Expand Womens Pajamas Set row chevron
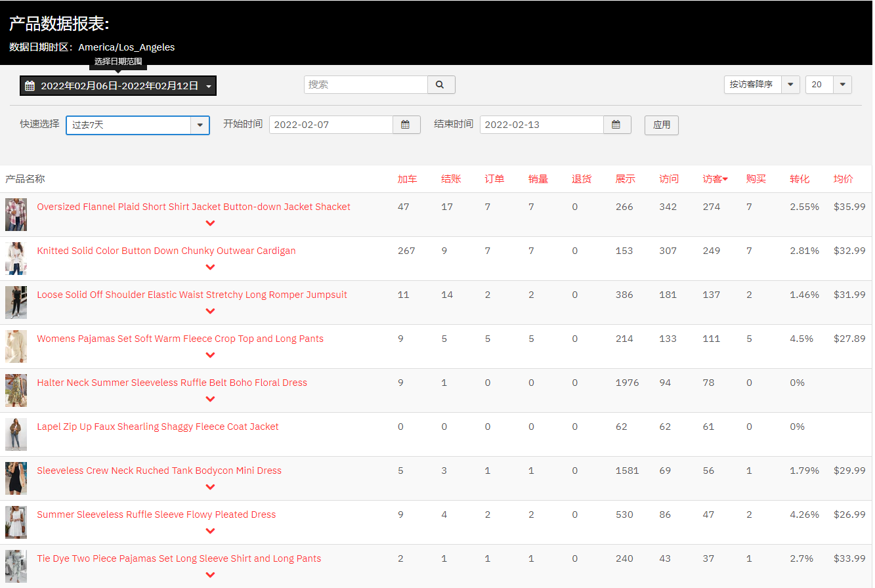The width and height of the screenshot is (875, 588). point(210,355)
